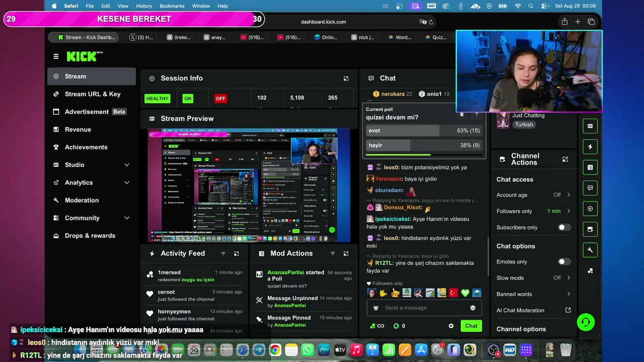The image size is (644, 362).
Task: Open the Safari History menu
Action: [x=144, y=6]
